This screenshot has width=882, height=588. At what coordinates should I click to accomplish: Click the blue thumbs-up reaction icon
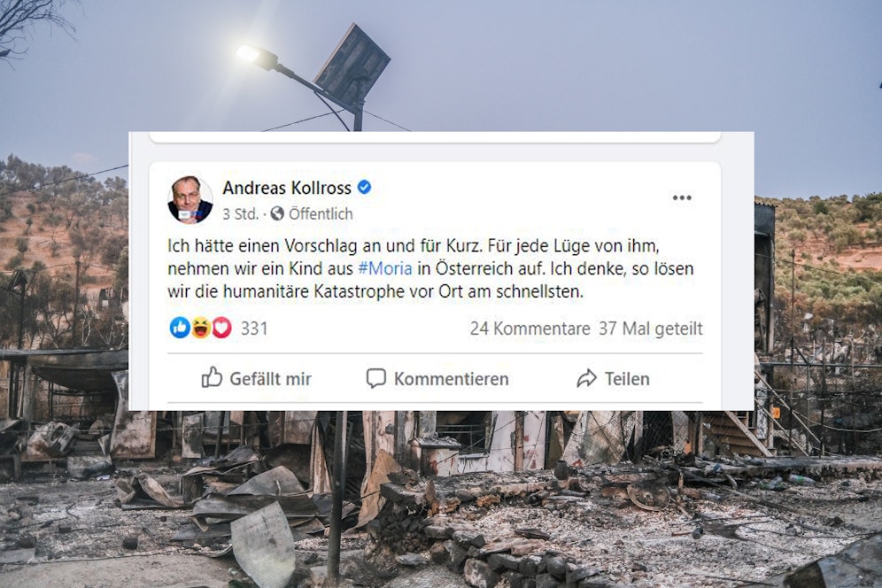180,328
